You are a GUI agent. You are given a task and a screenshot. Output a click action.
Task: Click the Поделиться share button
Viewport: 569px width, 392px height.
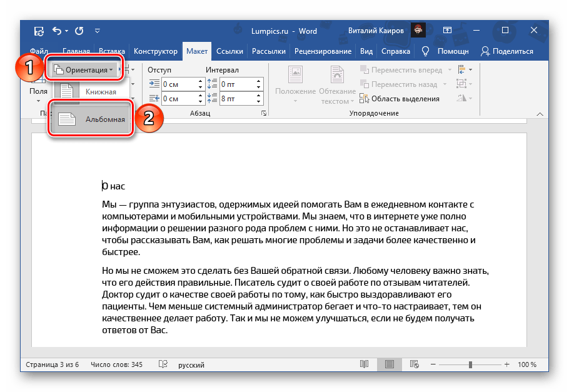point(507,51)
